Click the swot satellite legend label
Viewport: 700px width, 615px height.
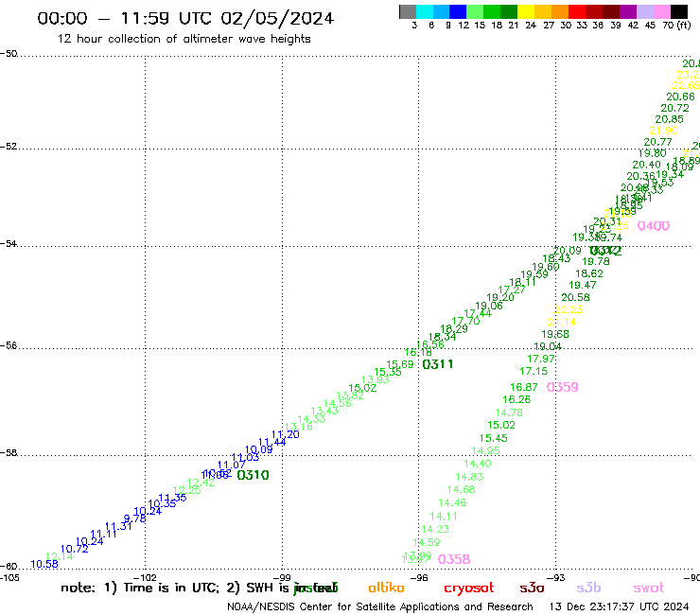click(649, 589)
